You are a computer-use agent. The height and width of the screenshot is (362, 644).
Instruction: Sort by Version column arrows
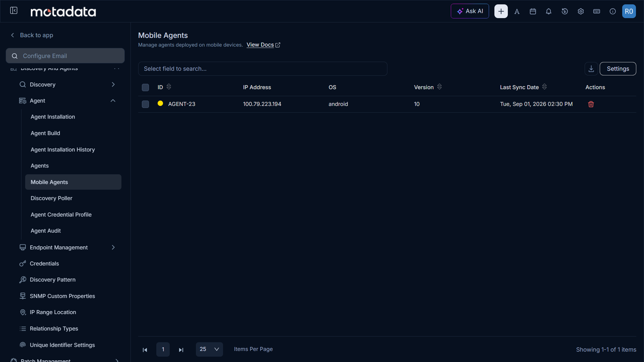click(x=439, y=87)
